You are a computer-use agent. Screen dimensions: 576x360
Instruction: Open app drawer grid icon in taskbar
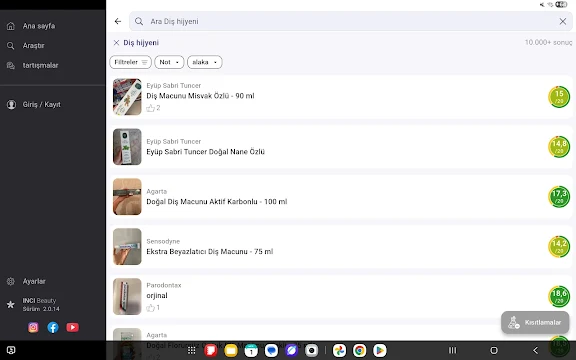(191, 350)
